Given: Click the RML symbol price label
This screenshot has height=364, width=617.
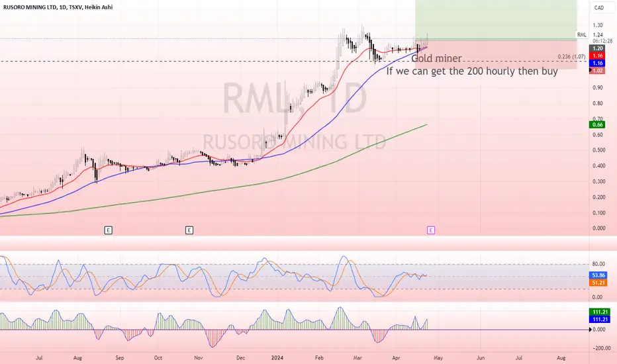Looking at the screenshot, I should [582, 35].
